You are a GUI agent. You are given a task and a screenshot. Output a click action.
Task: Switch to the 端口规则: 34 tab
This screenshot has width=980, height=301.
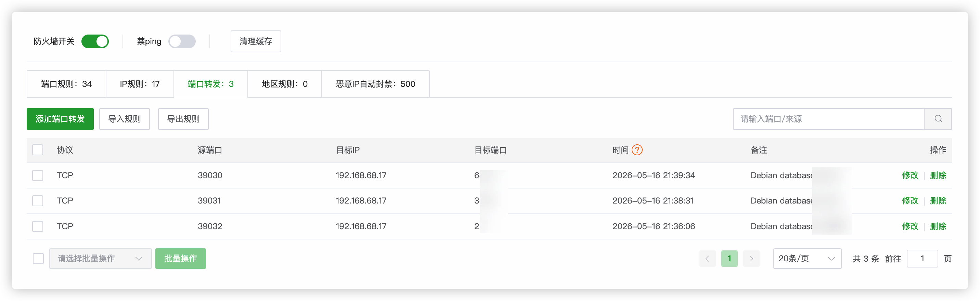67,84
